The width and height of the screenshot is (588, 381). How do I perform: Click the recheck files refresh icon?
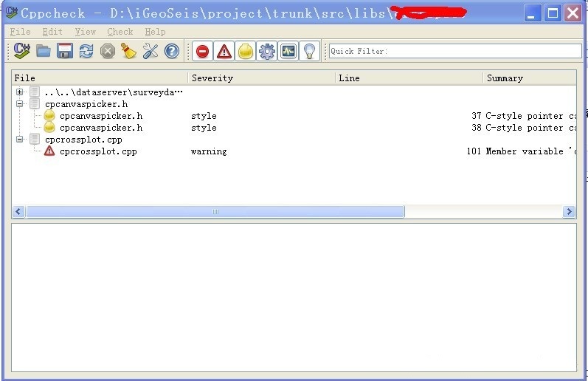click(x=86, y=51)
